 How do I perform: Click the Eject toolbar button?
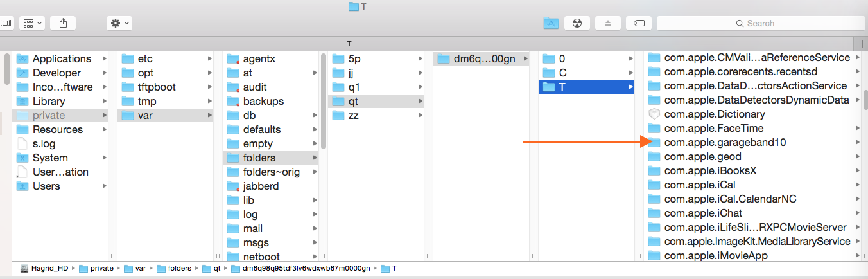click(607, 23)
